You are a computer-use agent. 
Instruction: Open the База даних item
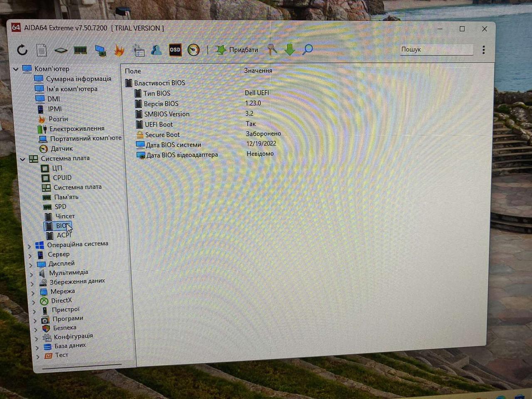pyautogui.click(x=70, y=346)
